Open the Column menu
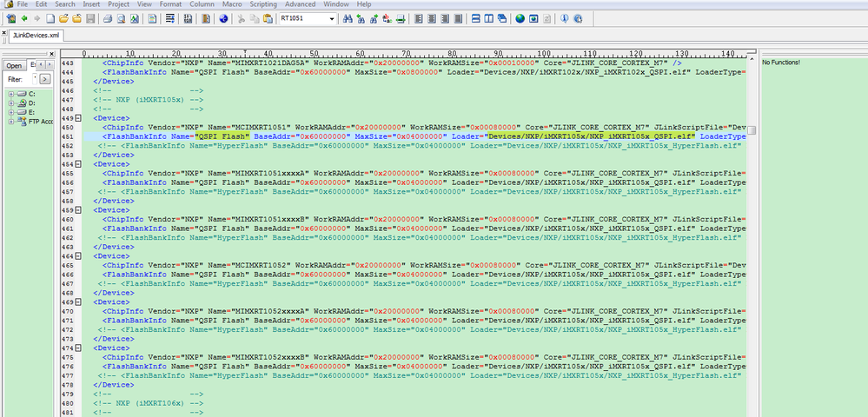The image size is (868, 417). 202,3
